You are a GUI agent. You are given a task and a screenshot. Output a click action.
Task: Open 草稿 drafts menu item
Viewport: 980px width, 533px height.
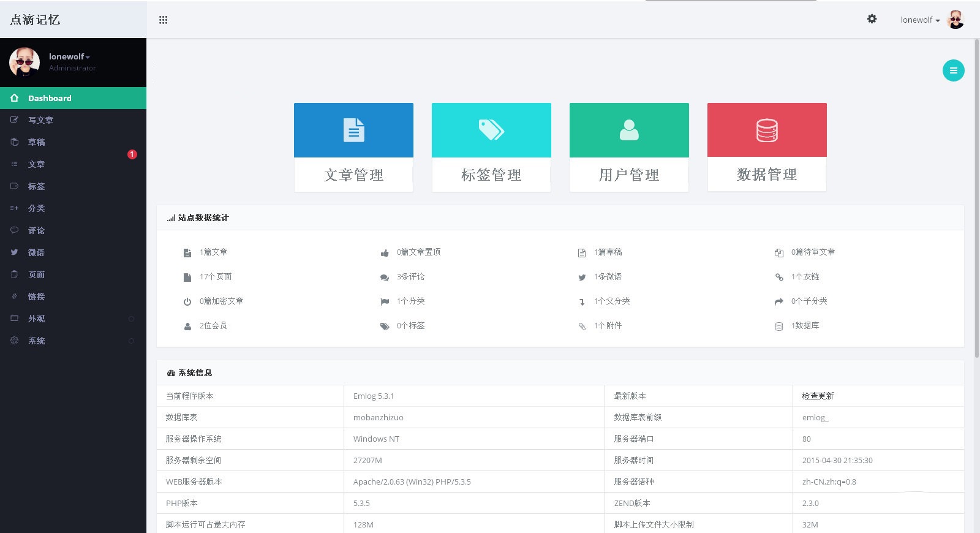pos(36,142)
